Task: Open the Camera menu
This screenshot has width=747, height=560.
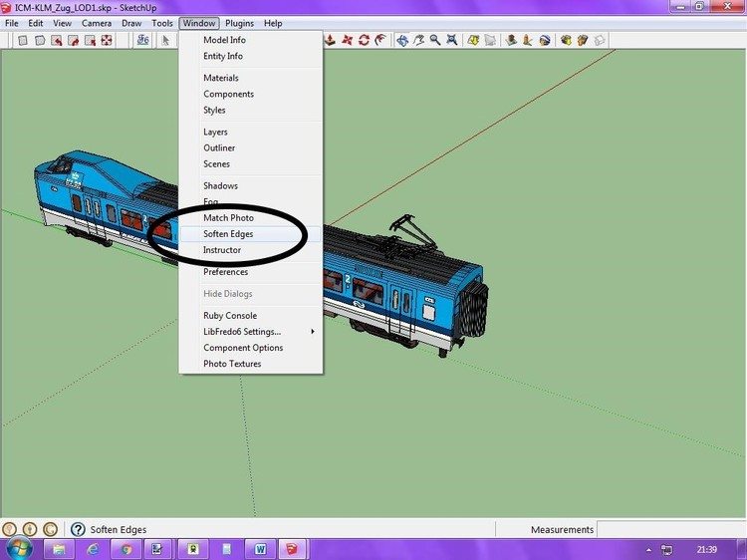Action: (97, 23)
